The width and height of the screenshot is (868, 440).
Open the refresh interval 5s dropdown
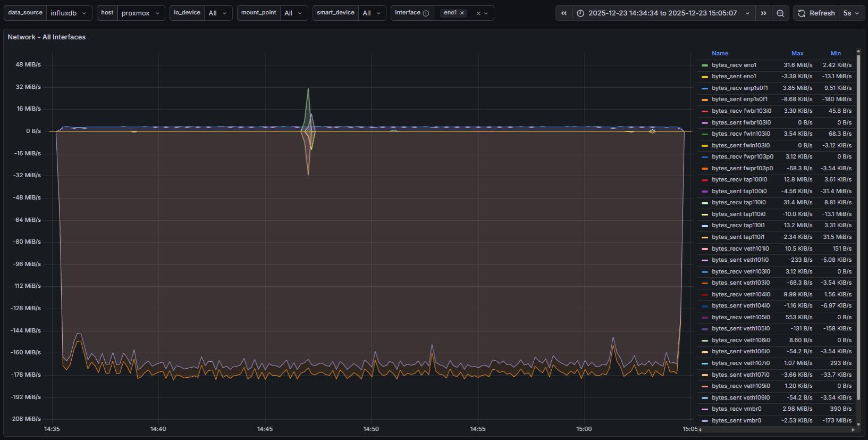[x=851, y=13]
